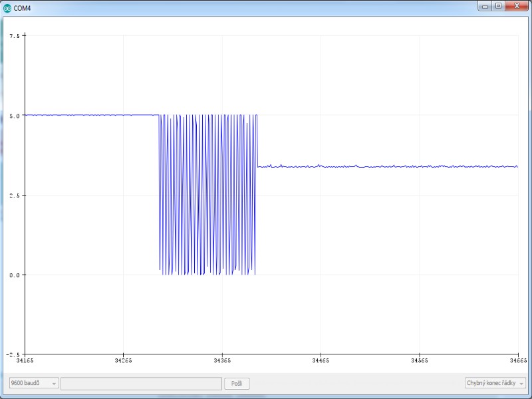Click the 34565 tick on X axis
The image size is (532, 399).
[419, 360]
